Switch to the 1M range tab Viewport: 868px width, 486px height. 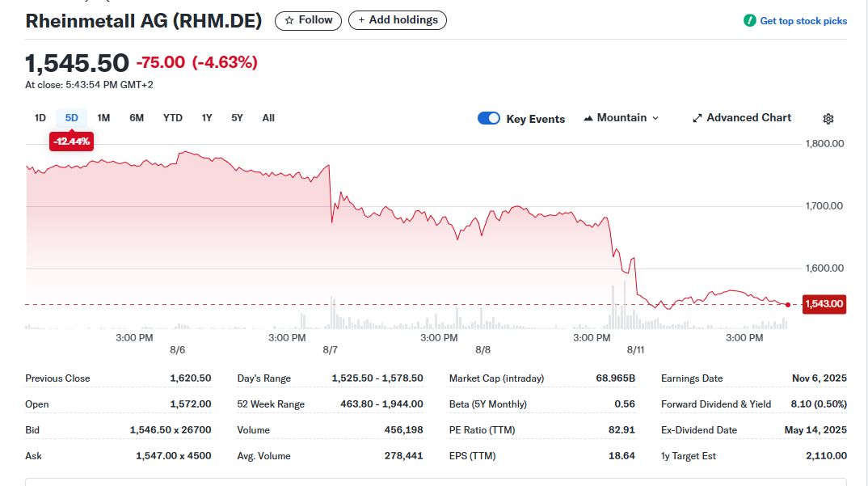click(x=103, y=118)
